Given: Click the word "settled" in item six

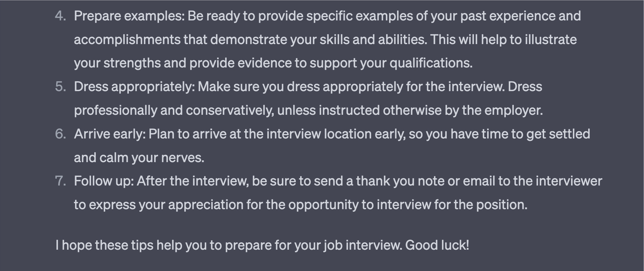Looking at the screenshot, I should tap(569, 134).
